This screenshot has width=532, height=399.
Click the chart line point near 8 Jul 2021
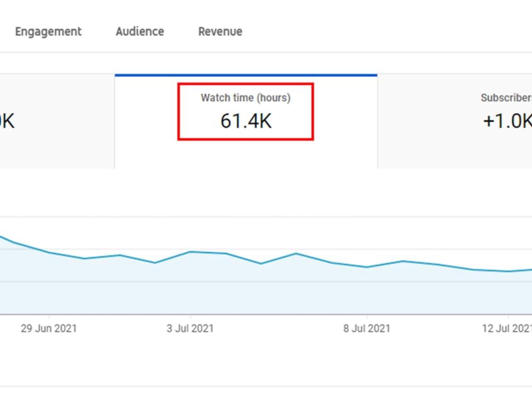tap(367, 267)
